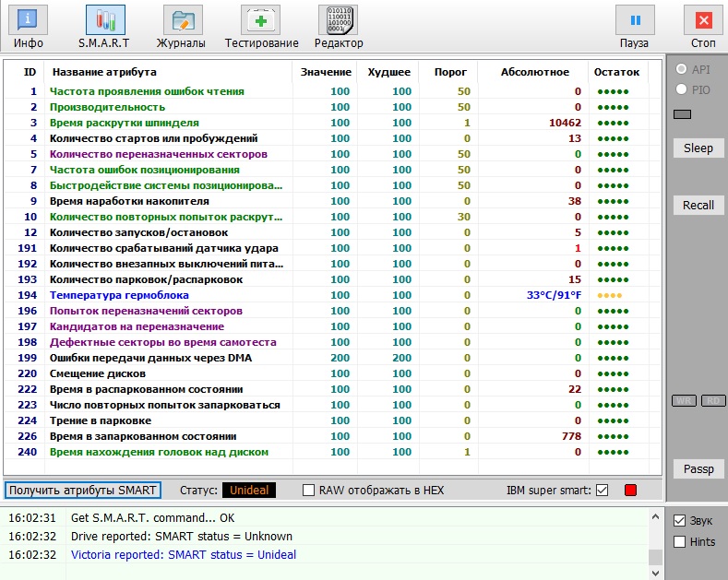Click absolute value 10462
Screen dimensions: 728x580
point(565,123)
